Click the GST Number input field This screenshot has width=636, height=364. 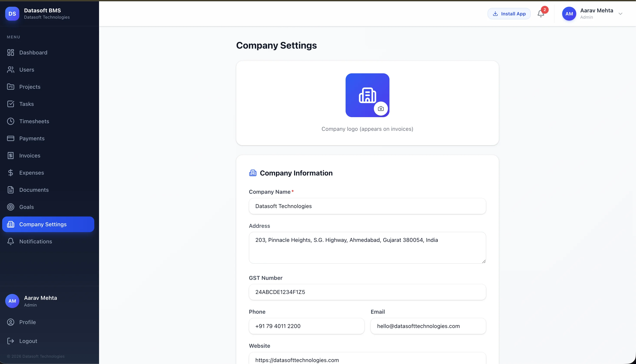(x=367, y=292)
